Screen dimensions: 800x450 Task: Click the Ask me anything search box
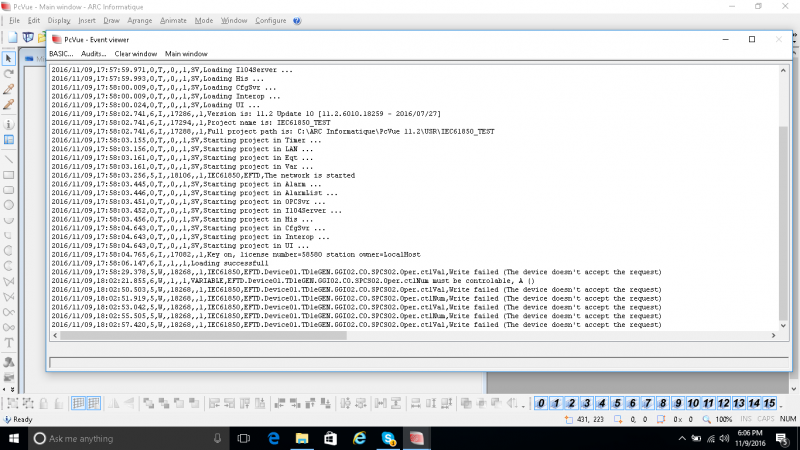[129, 438]
